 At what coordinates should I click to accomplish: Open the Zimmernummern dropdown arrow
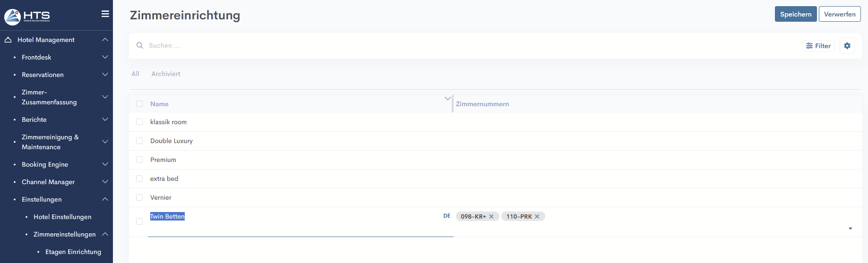click(850, 229)
